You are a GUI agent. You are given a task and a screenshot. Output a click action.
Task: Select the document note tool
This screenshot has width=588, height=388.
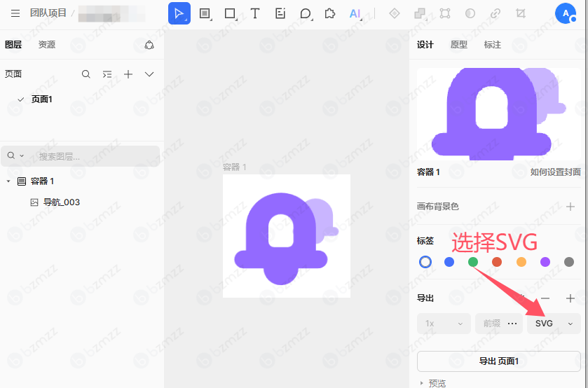click(x=280, y=13)
